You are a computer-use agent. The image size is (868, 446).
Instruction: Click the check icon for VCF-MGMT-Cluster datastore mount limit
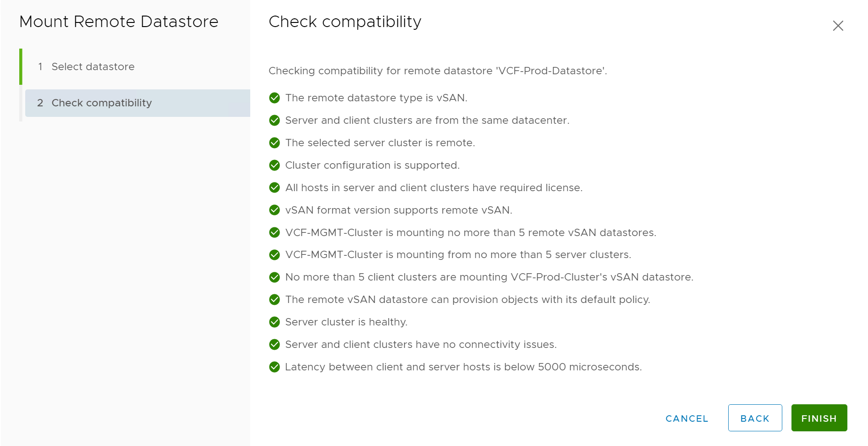point(275,232)
